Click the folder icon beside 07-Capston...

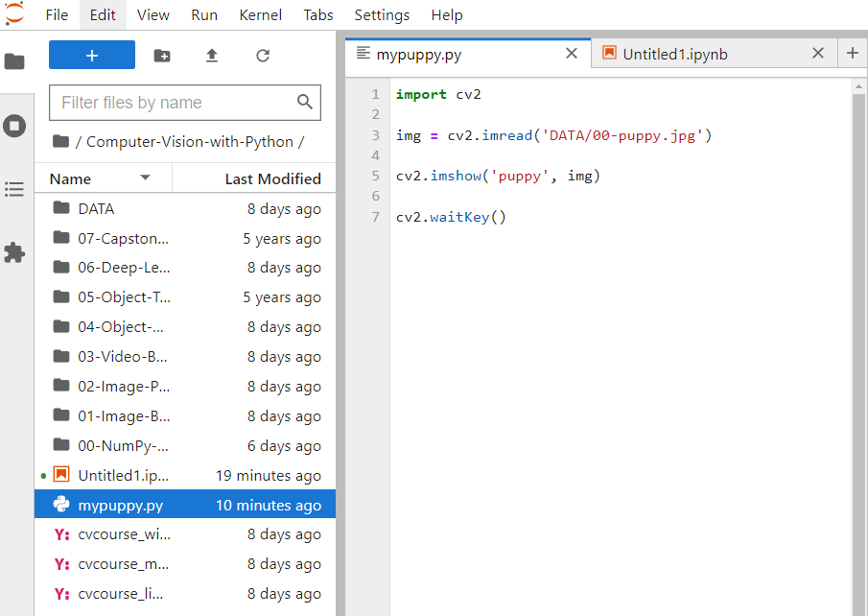tap(60, 238)
